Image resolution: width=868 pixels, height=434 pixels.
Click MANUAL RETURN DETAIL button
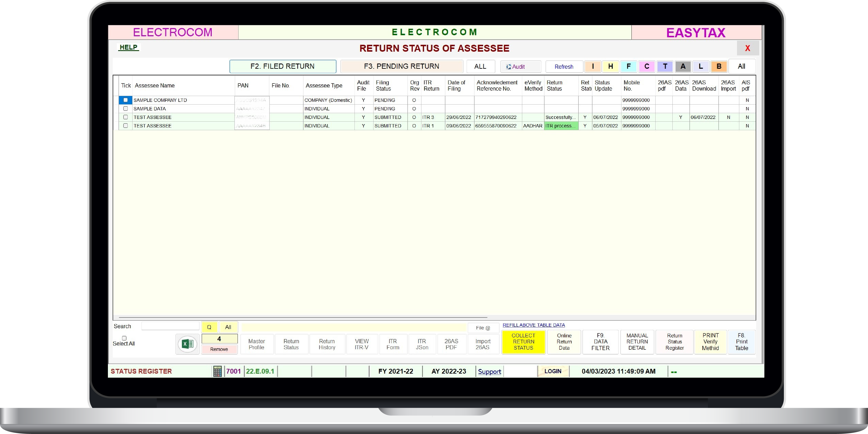tap(637, 342)
